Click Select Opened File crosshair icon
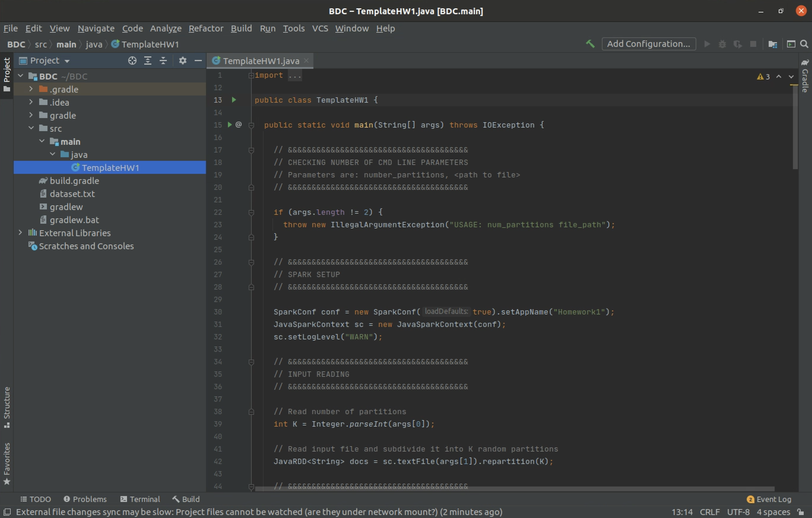 coord(132,61)
